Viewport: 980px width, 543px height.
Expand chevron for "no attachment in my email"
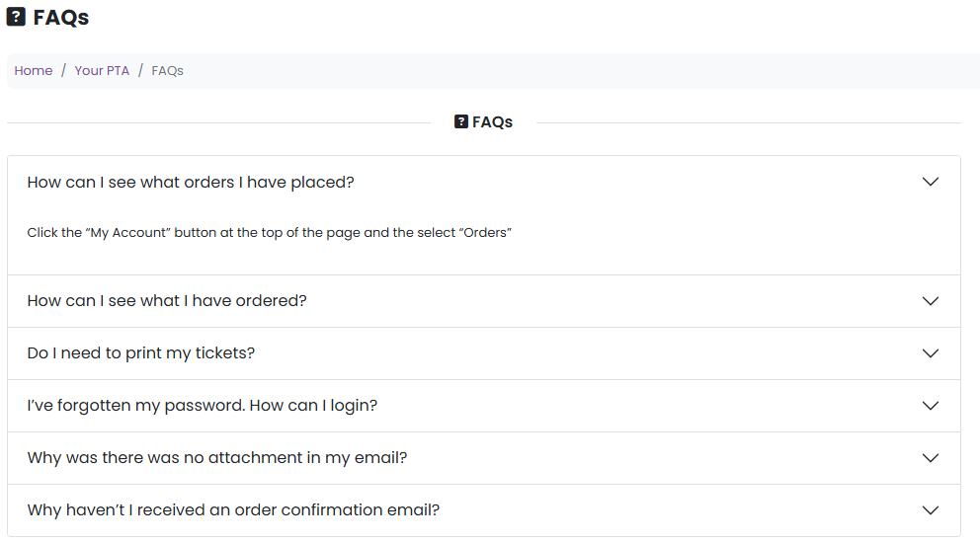pyautogui.click(x=930, y=458)
